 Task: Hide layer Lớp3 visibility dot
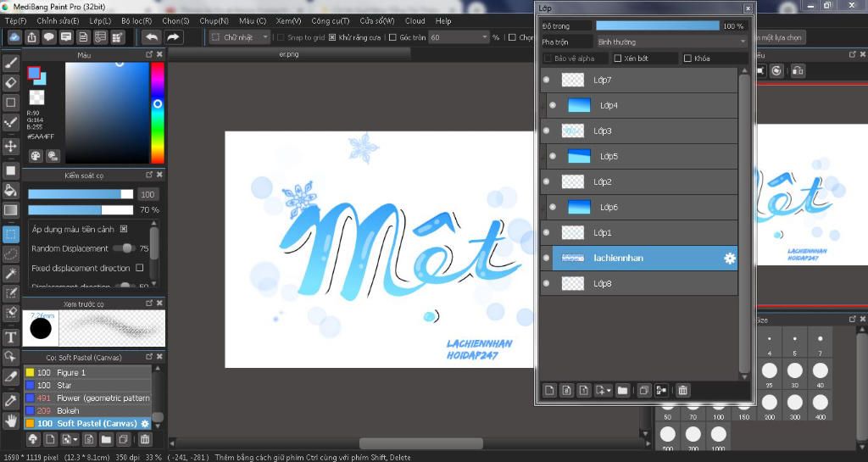pyautogui.click(x=547, y=131)
